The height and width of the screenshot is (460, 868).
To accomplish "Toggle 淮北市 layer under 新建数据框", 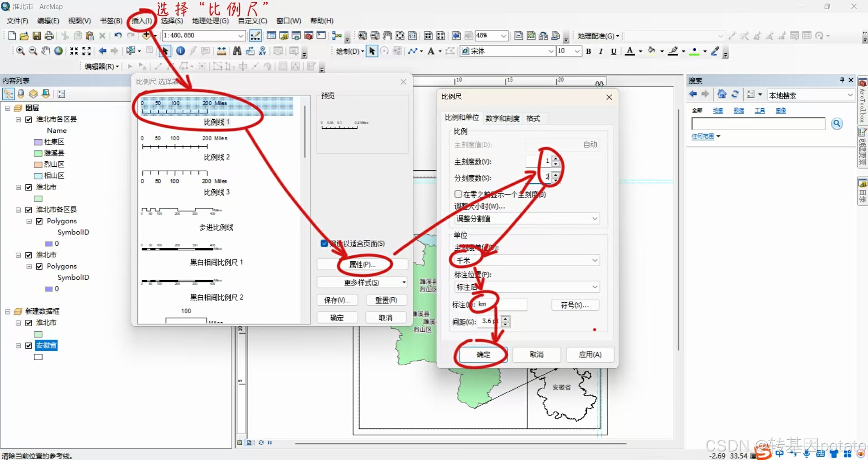I will point(29,323).
